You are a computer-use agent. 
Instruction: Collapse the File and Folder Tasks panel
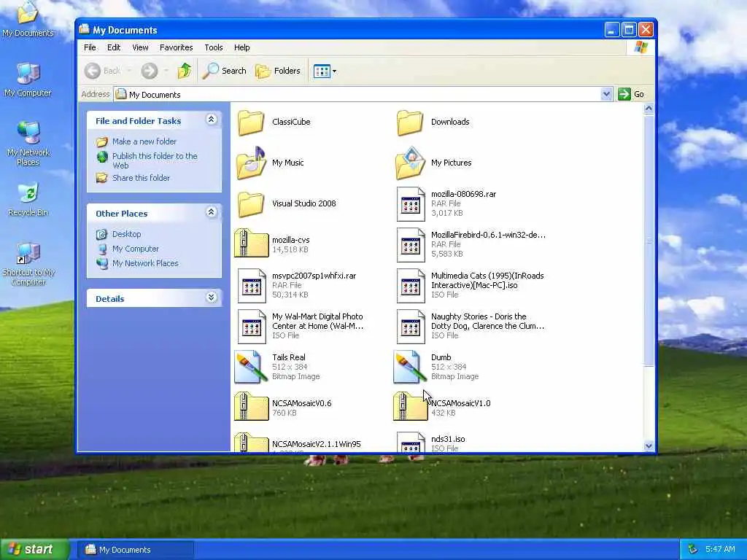[211, 120]
